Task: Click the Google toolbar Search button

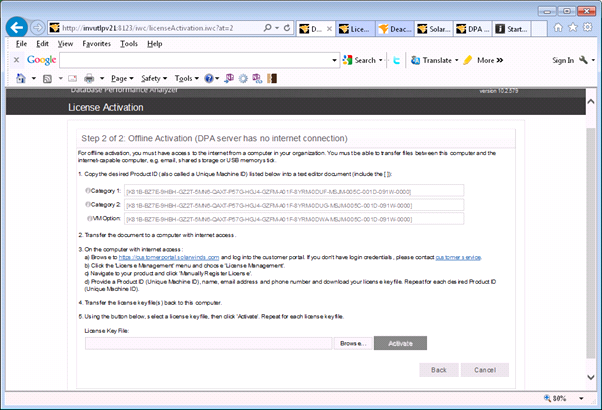Action: click(359, 60)
